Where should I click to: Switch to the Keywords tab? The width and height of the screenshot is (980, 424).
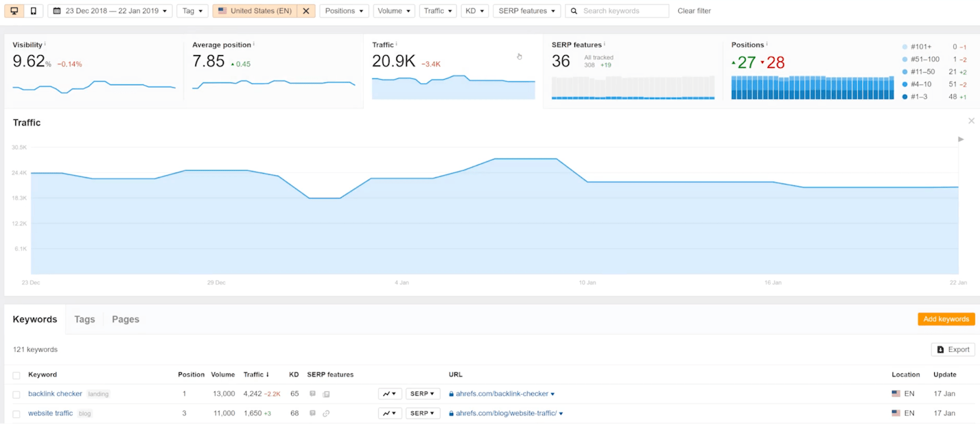pos(35,319)
